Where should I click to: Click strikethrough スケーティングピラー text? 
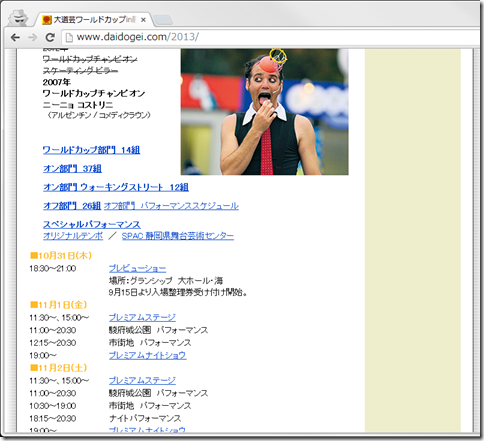pyautogui.click(x=80, y=71)
